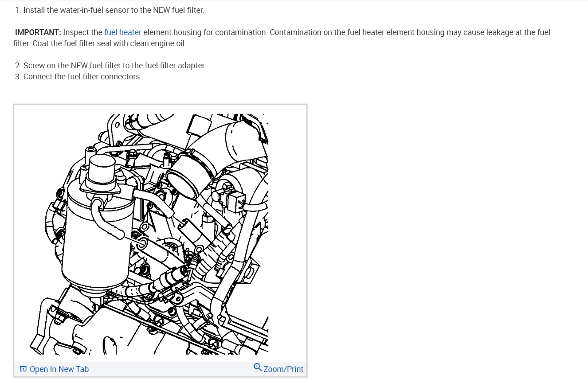
Task: Open the "fuel heater" hyperlink
Action: 123,32
